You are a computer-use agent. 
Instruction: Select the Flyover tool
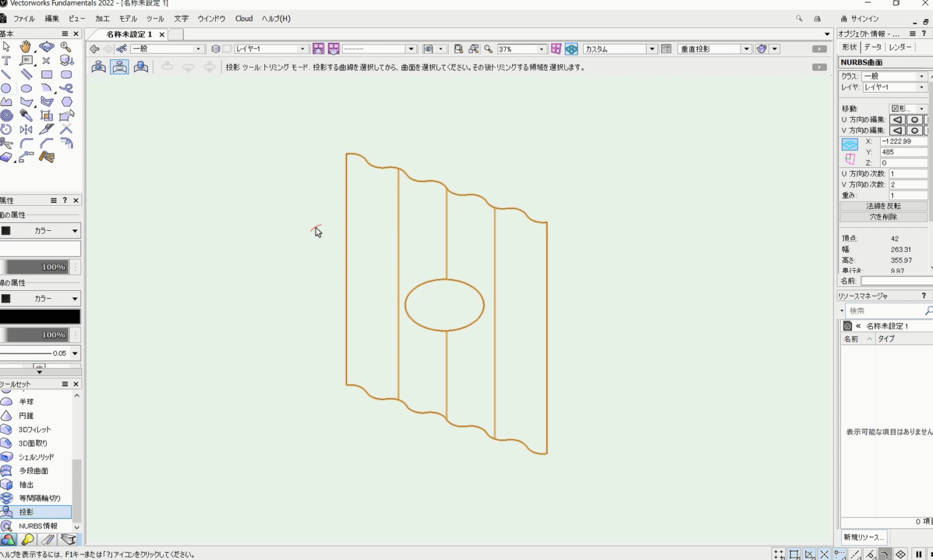tap(46, 47)
